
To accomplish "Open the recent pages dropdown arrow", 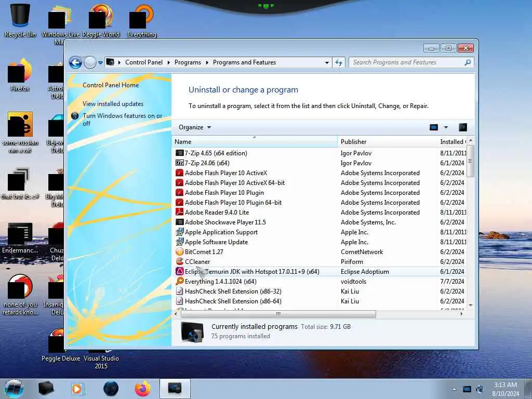I will tap(100, 63).
